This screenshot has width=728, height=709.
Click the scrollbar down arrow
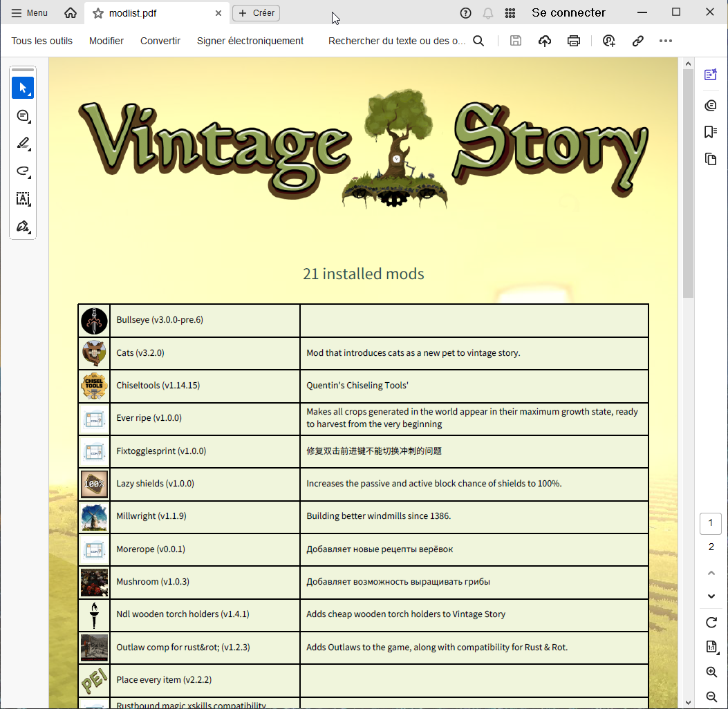688,703
